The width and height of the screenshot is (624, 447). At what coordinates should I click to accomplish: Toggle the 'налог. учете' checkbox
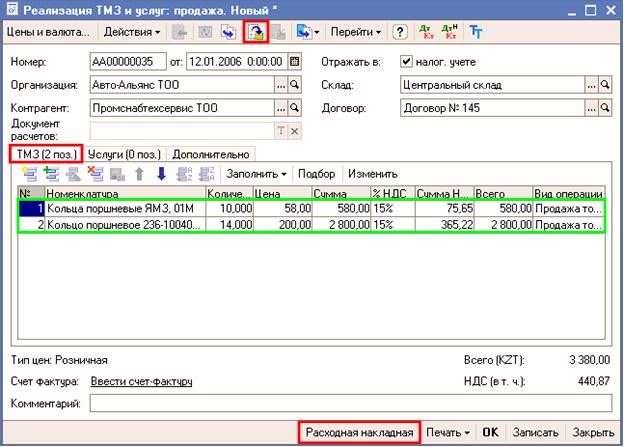coord(406,61)
